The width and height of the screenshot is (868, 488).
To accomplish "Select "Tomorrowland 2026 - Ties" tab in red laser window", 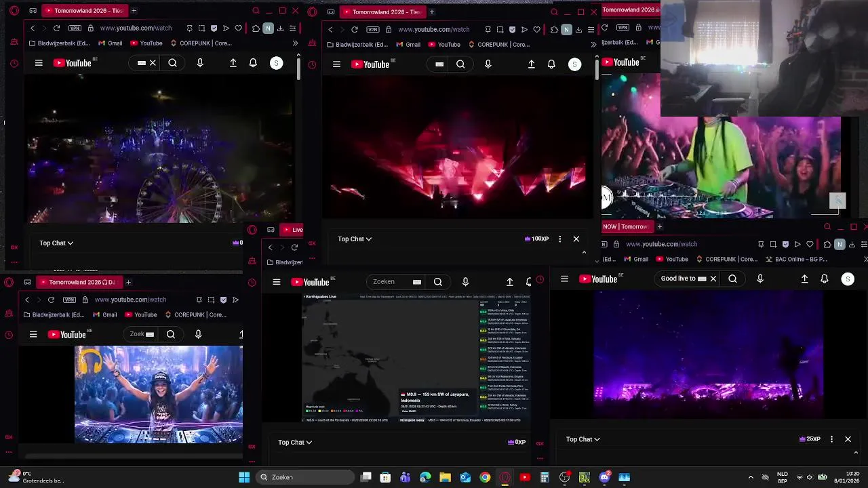I will click(382, 12).
